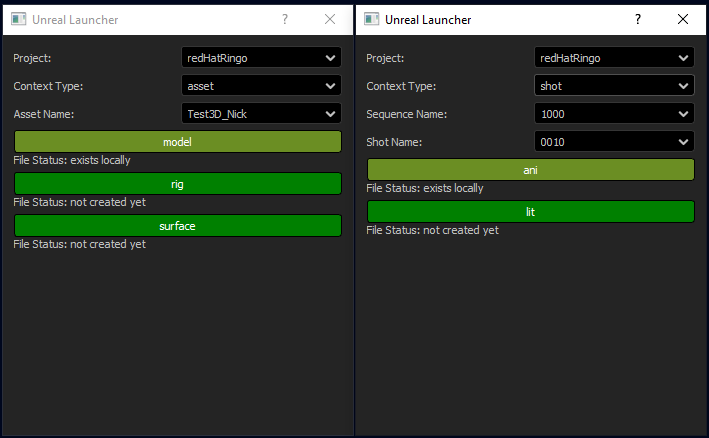
Task: Expand the Shot Name dropdown showing 0010
Action: [614, 142]
